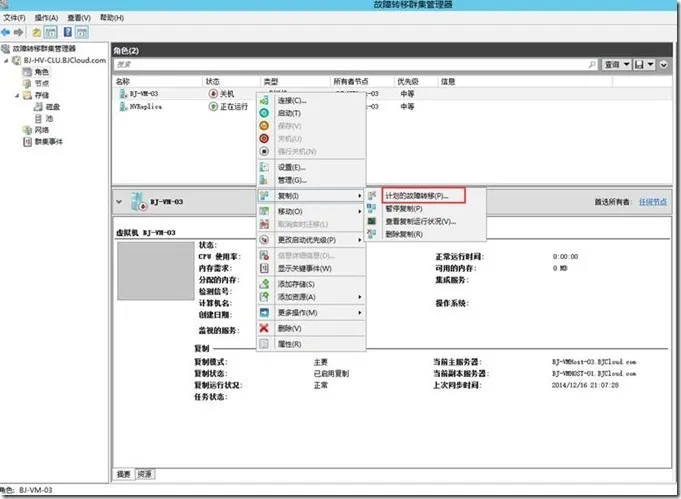The width and height of the screenshot is (681, 499).
Task: Open the 查看(V) menu
Action: coord(79,18)
